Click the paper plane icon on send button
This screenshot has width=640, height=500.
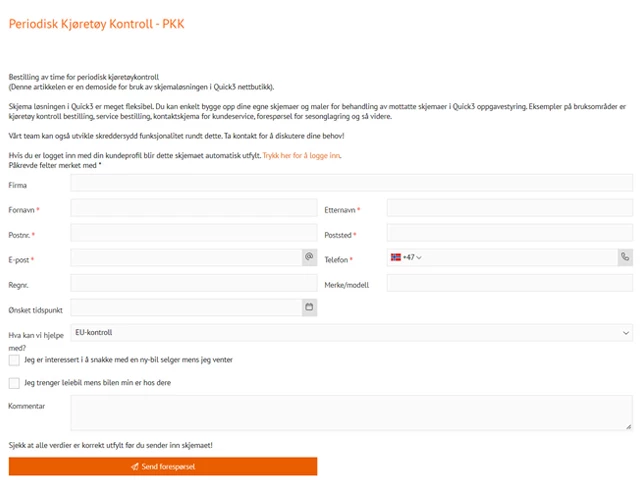point(135,466)
